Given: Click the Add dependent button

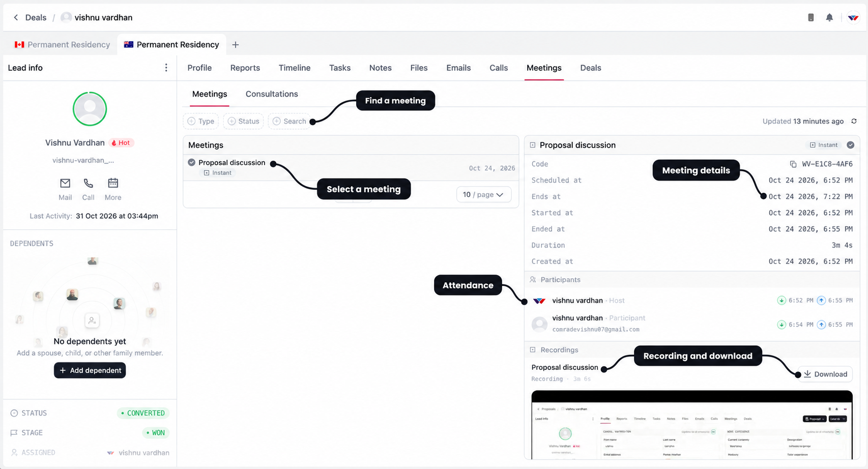Looking at the screenshot, I should tap(90, 370).
